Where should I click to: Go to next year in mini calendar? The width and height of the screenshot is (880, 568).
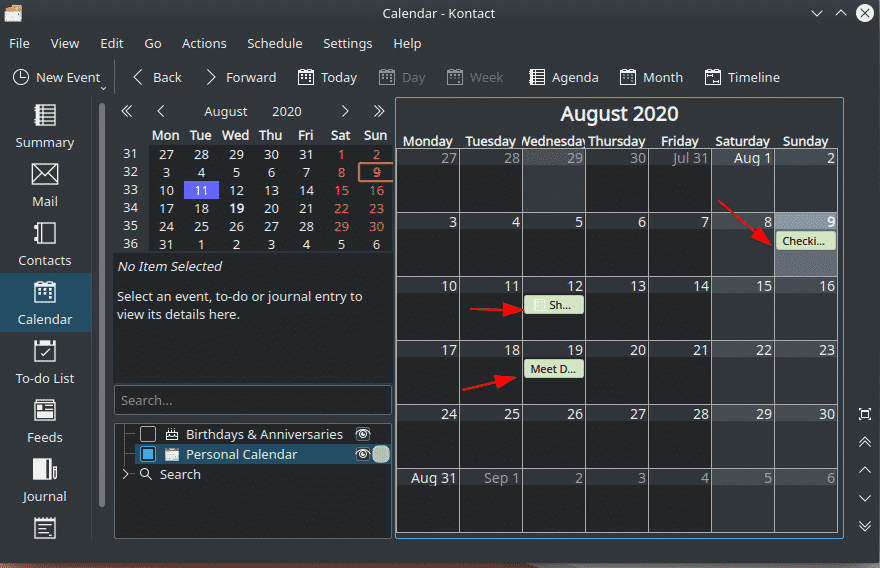pyautogui.click(x=379, y=111)
